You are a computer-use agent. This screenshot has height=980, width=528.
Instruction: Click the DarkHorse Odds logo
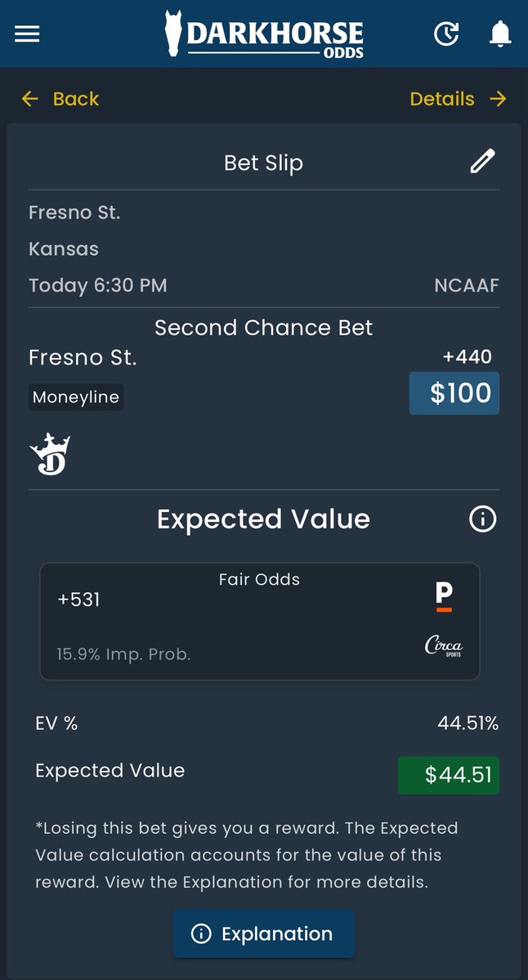coord(263,33)
